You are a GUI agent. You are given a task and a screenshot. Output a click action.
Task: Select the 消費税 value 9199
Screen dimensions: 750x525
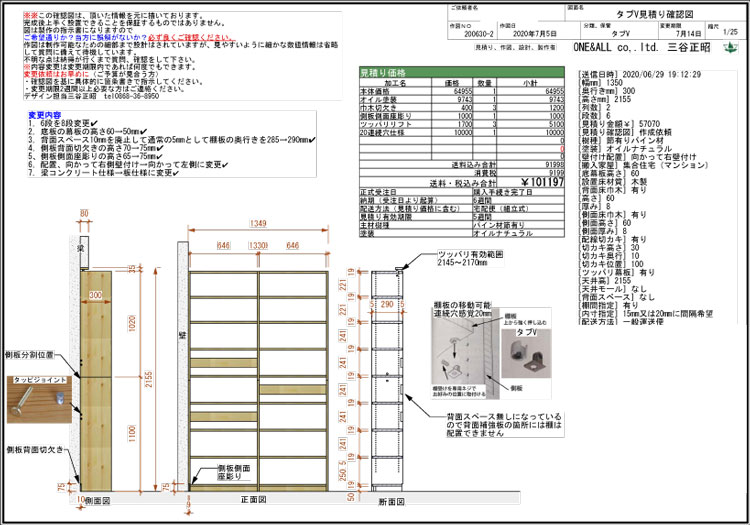pos(557,173)
